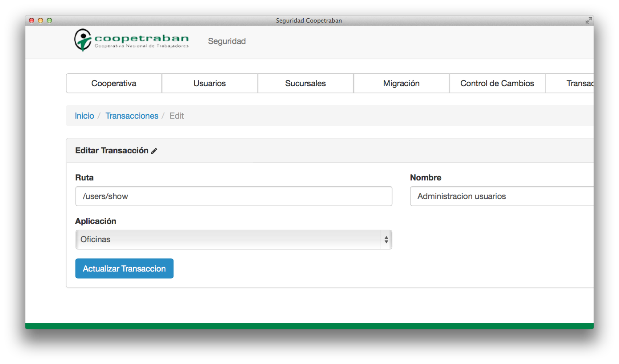The width and height of the screenshot is (619, 364).
Task: Switch to the Sucursales tab
Action: tap(305, 84)
